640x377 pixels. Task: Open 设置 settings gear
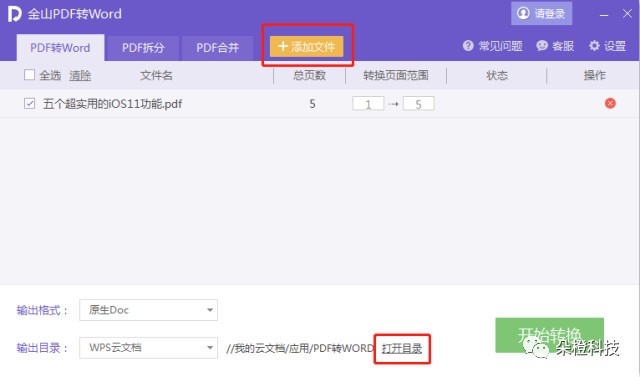pyautogui.click(x=607, y=46)
